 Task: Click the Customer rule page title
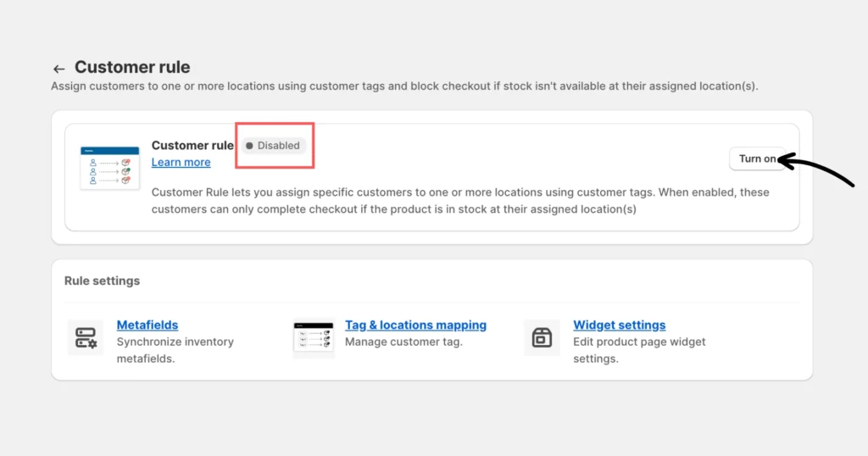pyautogui.click(x=132, y=67)
